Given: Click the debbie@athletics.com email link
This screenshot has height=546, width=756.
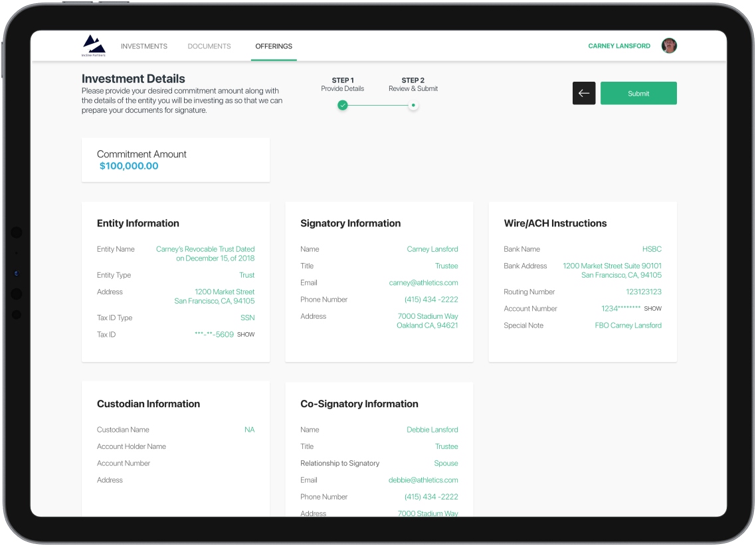Looking at the screenshot, I should pyautogui.click(x=423, y=480).
